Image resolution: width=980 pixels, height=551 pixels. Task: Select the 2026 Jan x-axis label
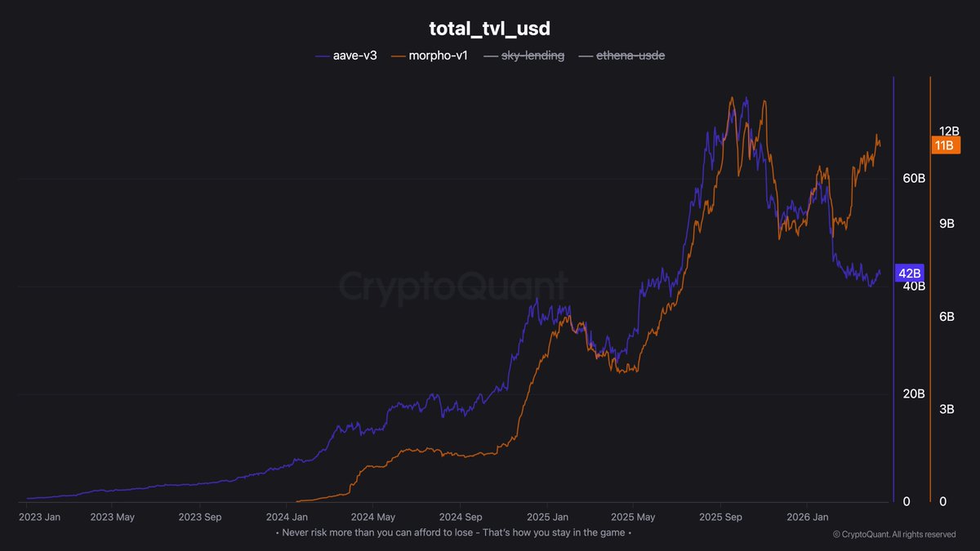pyautogui.click(x=807, y=517)
